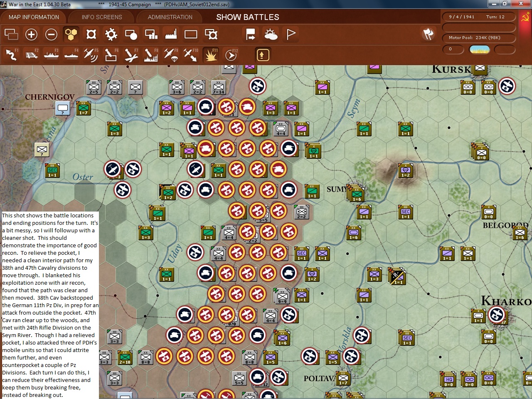Select the yellow 1=1 unit at Kharkov
The width and height of the screenshot is (532, 399).
(478, 316)
